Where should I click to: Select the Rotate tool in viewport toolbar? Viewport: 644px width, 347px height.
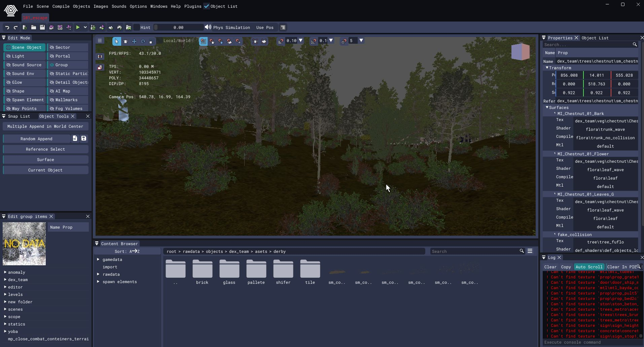[143, 41]
